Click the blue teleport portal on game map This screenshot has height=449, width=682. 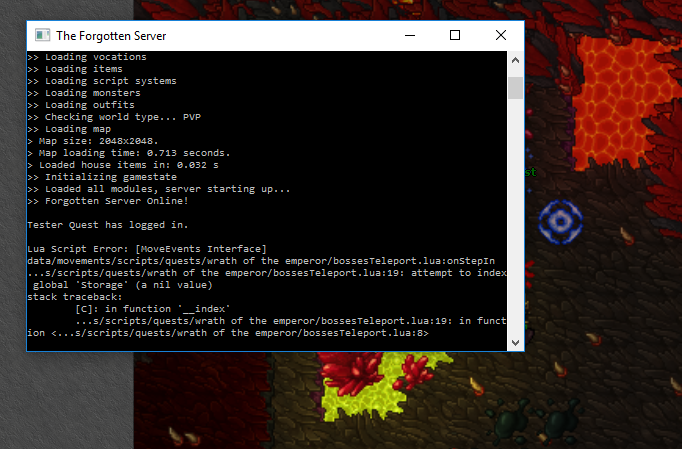point(560,221)
